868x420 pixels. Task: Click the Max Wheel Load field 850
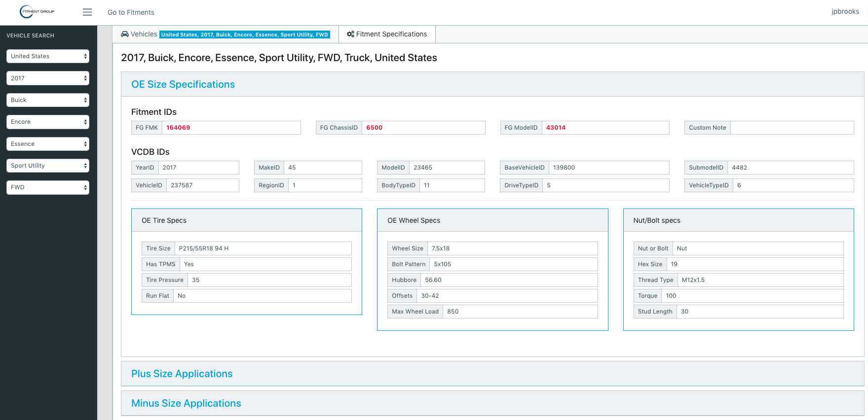click(x=520, y=312)
